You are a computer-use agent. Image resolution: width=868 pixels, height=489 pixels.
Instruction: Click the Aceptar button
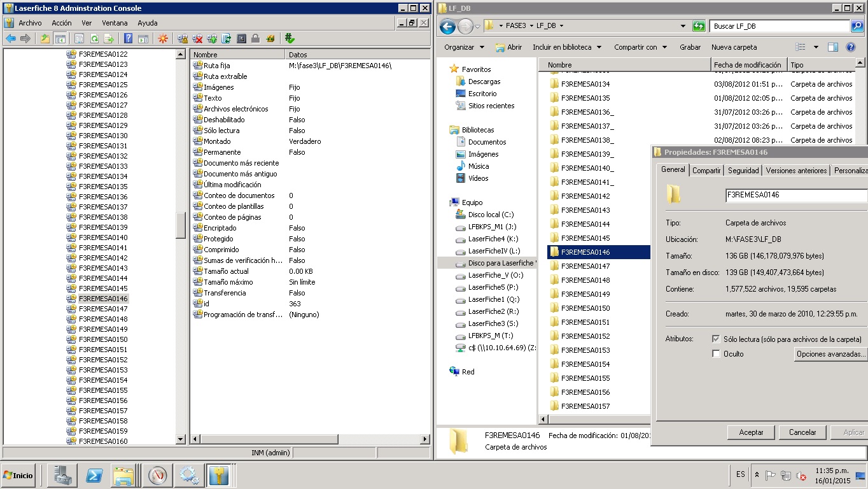751,432
